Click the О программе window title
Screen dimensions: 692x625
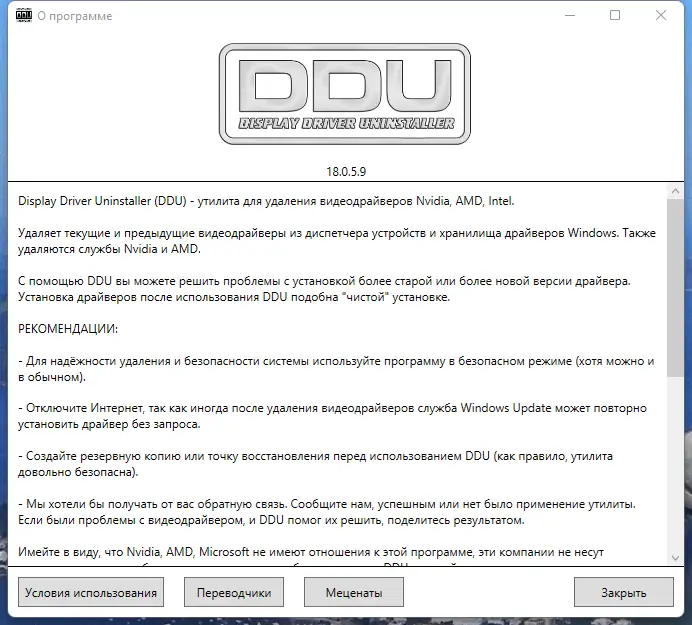point(75,16)
